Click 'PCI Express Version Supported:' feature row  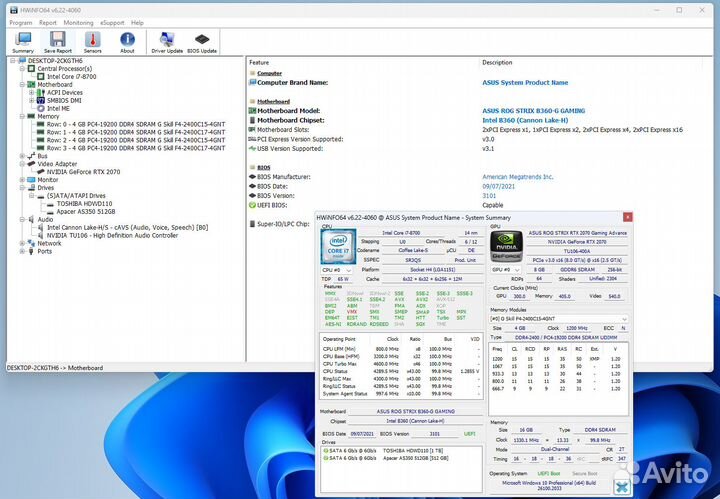click(x=300, y=139)
